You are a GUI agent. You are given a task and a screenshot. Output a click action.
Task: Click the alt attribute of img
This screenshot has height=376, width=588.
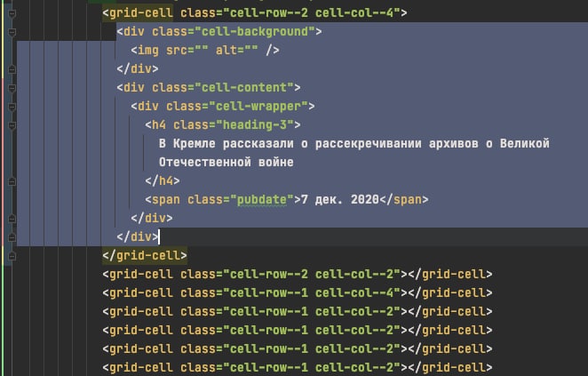click(x=226, y=51)
